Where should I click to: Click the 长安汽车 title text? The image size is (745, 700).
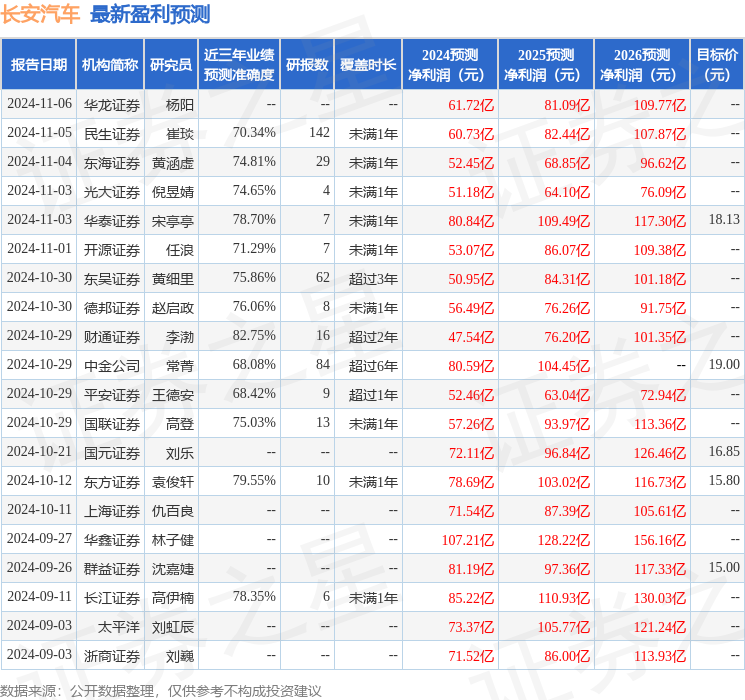pos(40,14)
